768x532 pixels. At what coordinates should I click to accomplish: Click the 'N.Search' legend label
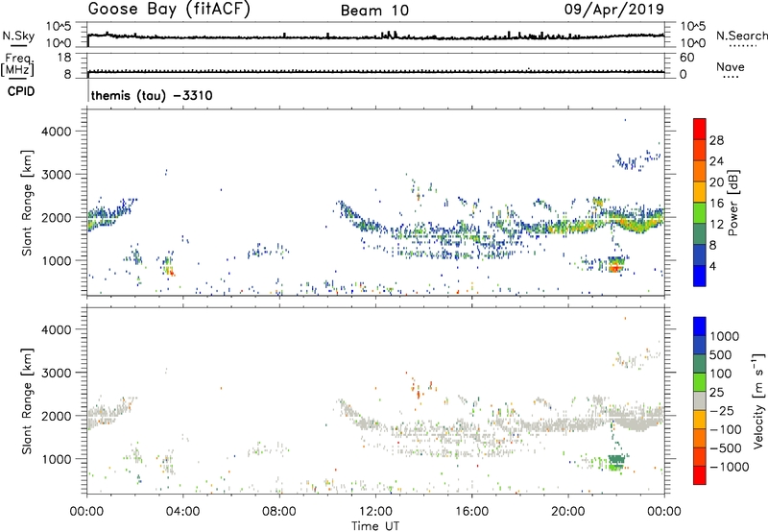741,36
